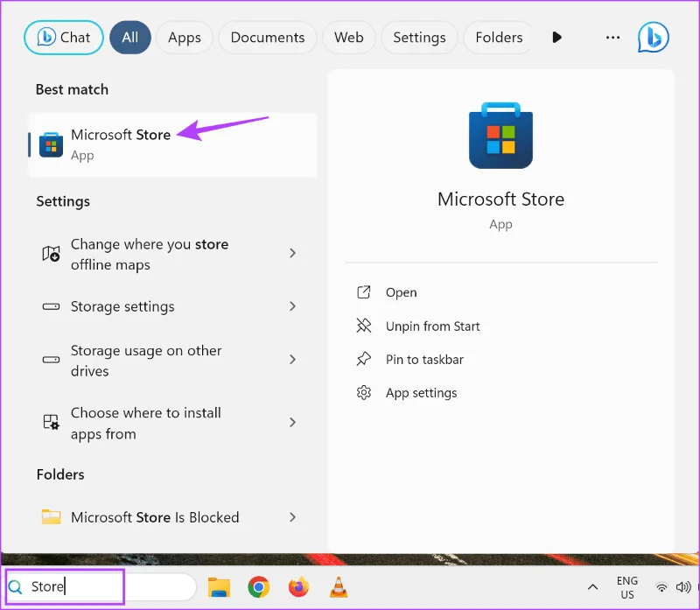The width and height of the screenshot is (700, 610).
Task: Click the volume speaker icon
Action: [x=683, y=587]
